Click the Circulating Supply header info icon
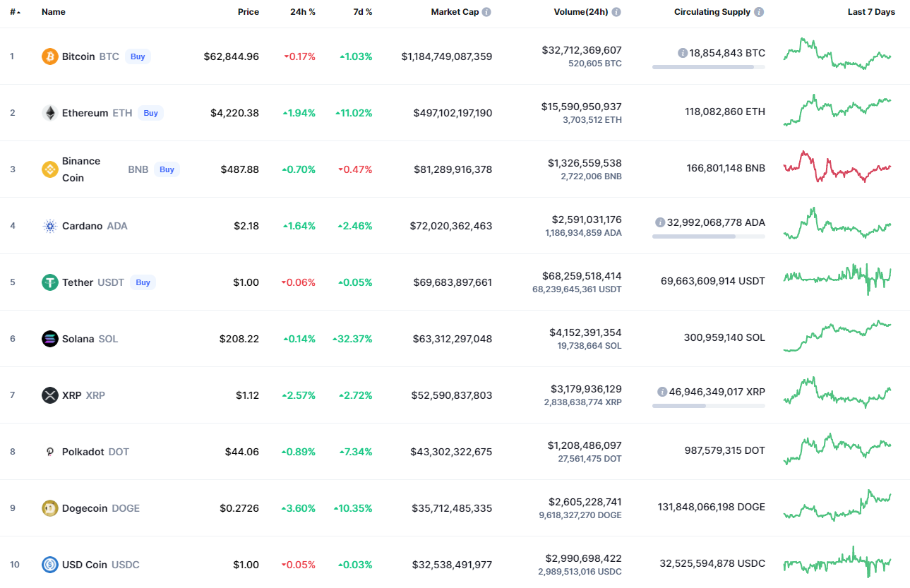Viewport: 910px width, 588px height. click(x=759, y=12)
